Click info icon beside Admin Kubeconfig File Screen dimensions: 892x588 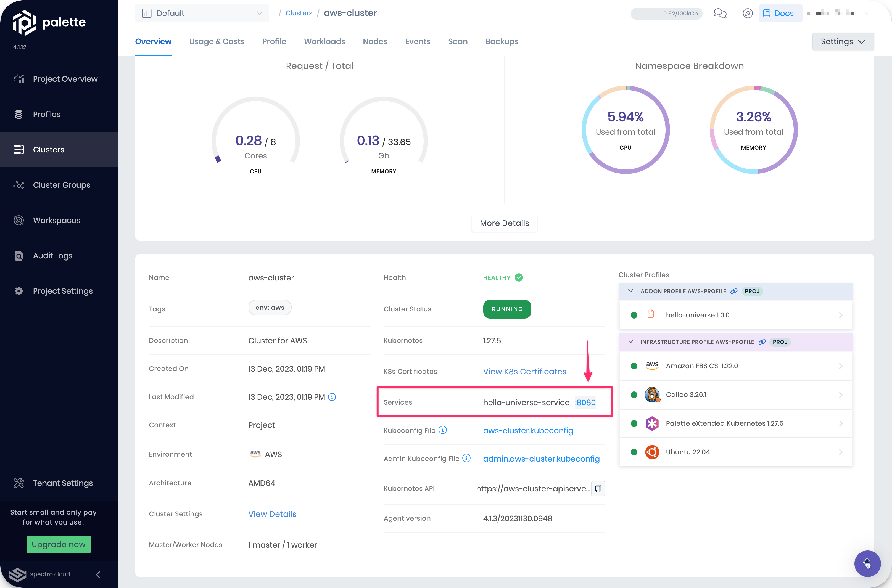(466, 458)
